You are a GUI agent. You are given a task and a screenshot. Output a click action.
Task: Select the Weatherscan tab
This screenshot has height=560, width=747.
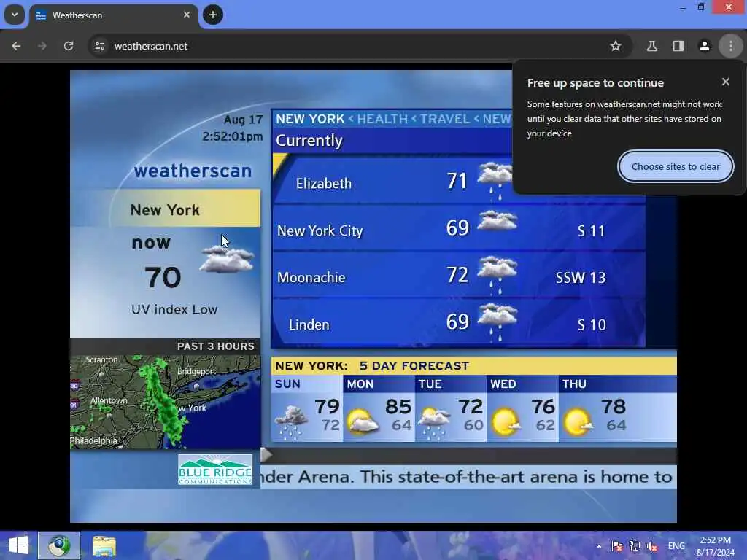114,15
